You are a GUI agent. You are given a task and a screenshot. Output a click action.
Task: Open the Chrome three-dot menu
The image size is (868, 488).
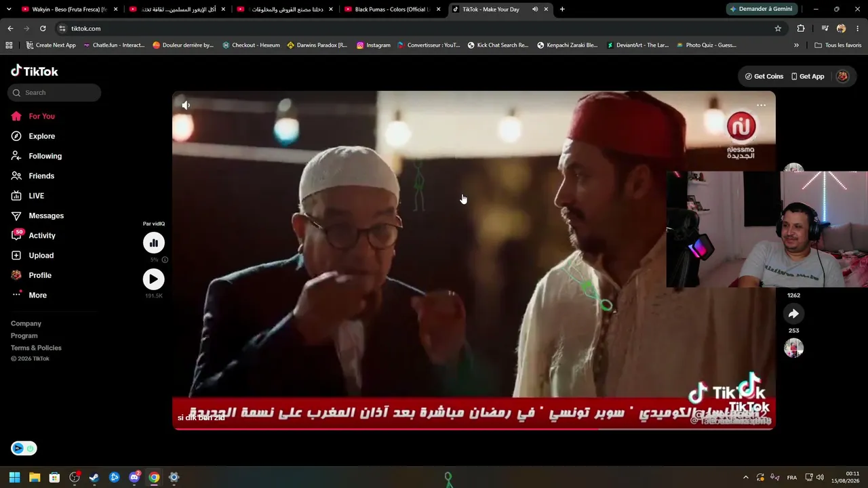(x=858, y=28)
